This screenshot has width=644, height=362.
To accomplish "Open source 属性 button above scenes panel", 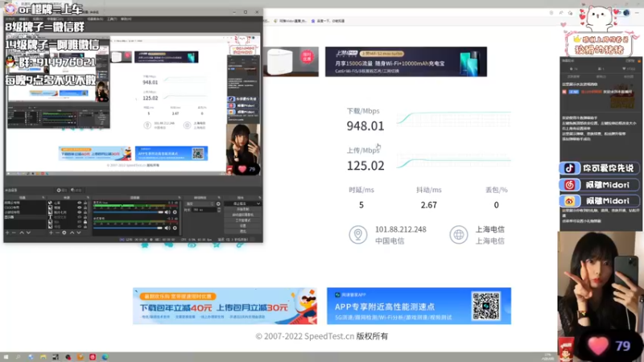I will [x=61, y=190].
